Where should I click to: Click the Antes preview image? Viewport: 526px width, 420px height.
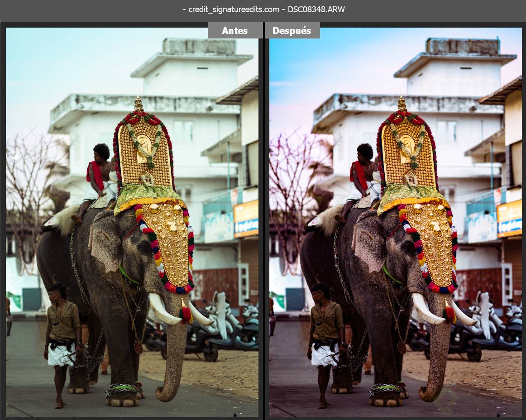pyautogui.click(x=132, y=222)
